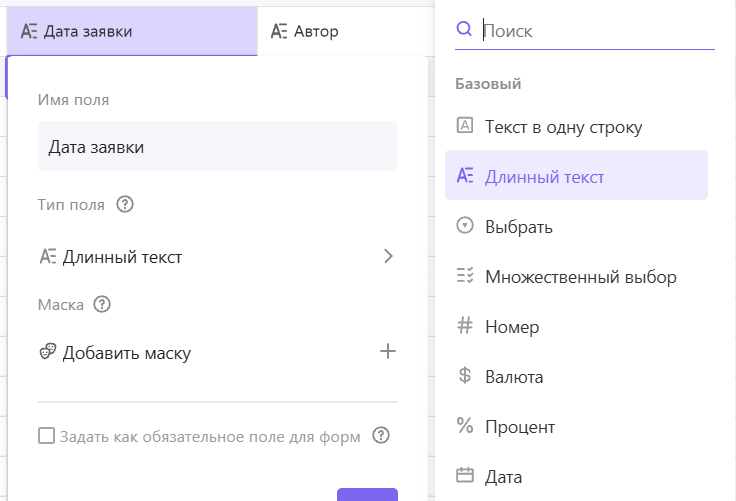Click the purple button at the panel bottom

coord(368,494)
